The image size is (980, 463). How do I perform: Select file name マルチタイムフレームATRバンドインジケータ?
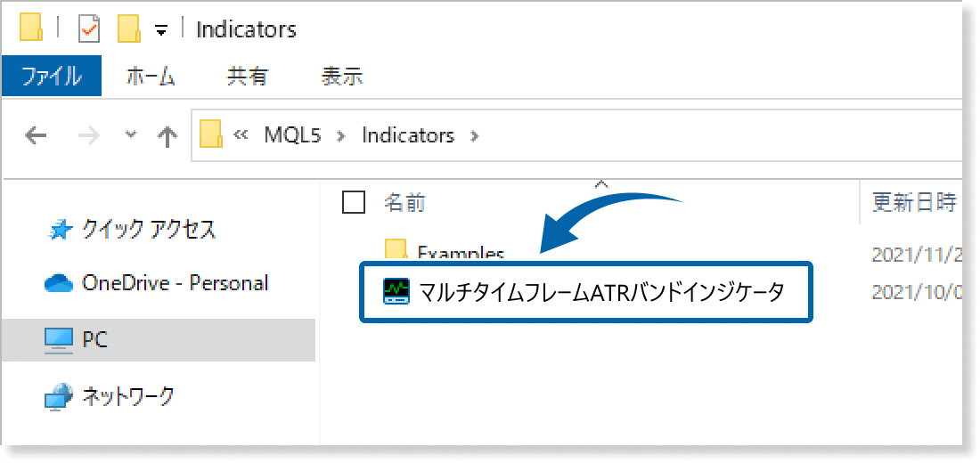coord(600,292)
